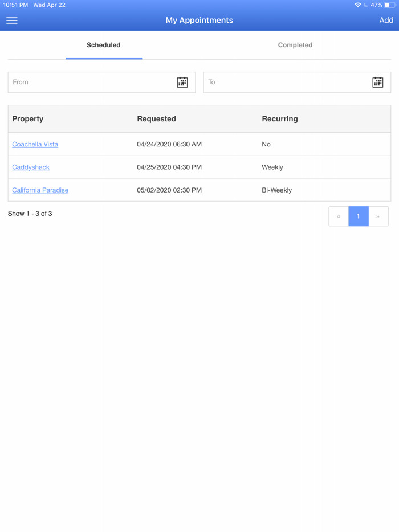This screenshot has width=399, height=532.
Task: Focus the To date field
Action: click(x=297, y=82)
